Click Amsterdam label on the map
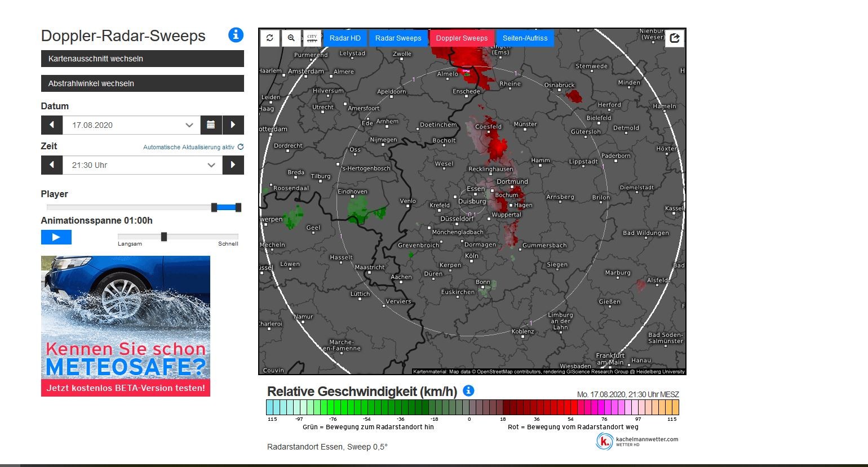This screenshot has width=868, height=467. coord(306,72)
